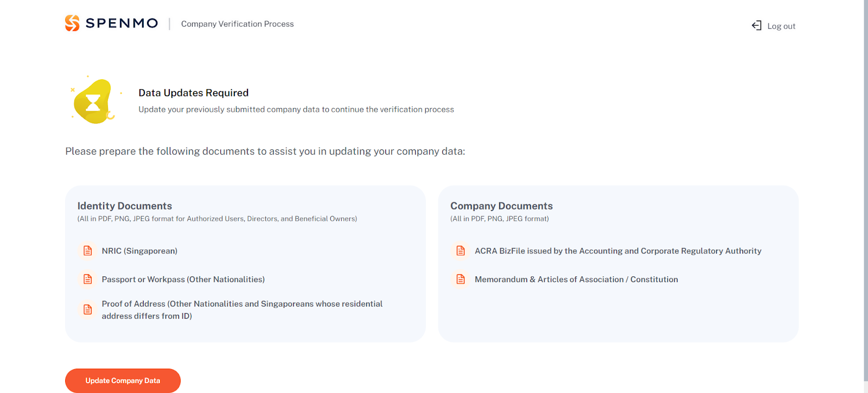The image size is (868, 393).
Task: Click the ACRA BizFile document icon
Action: pos(461,251)
